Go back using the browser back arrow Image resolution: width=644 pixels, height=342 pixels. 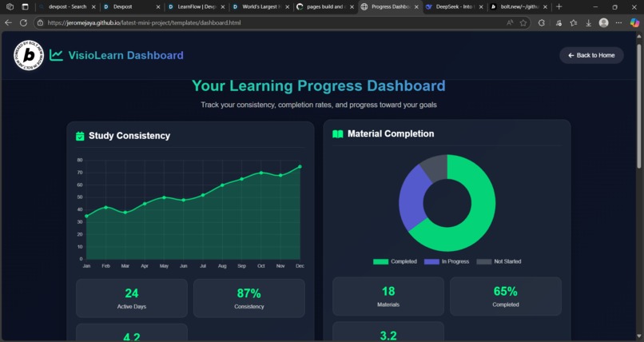click(8, 22)
